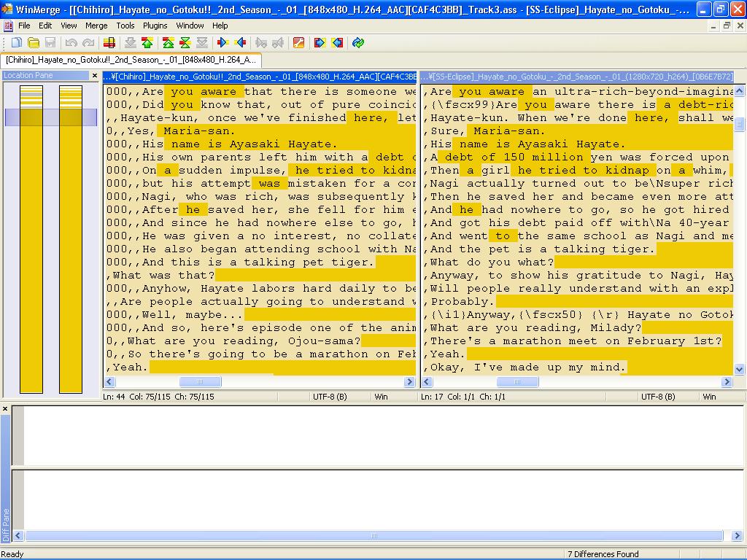This screenshot has width=747, height=560.
Task: Close the Location Pane
Action: coord(94,75)
